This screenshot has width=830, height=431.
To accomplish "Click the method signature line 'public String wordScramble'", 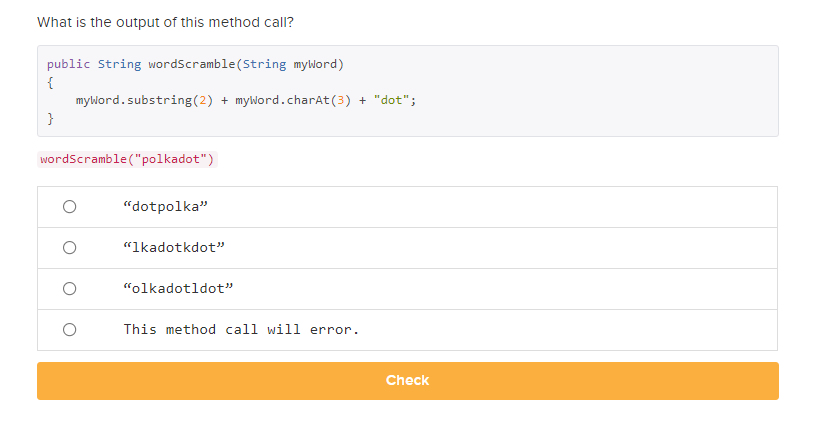I will point(195,64).
